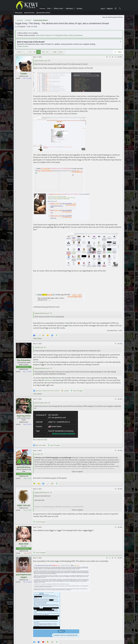Show replies under post #2,762
The height and width of the screenshot is (644, 138).
pos(38,394)
